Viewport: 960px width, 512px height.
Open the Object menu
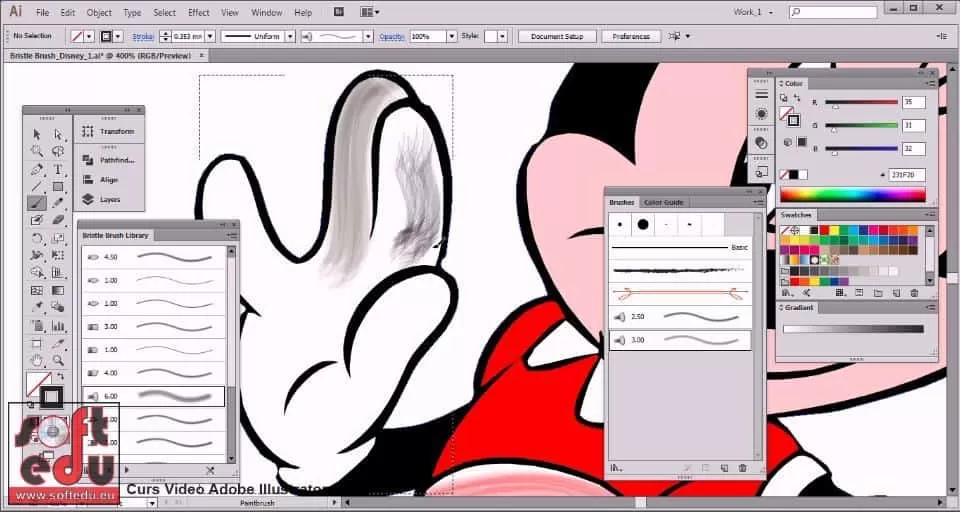coord(99,12)
